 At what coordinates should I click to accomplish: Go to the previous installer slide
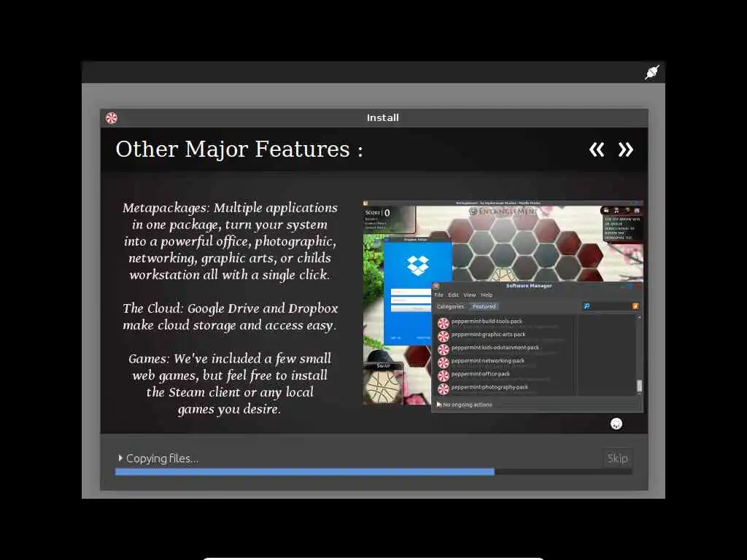(597, 149)
